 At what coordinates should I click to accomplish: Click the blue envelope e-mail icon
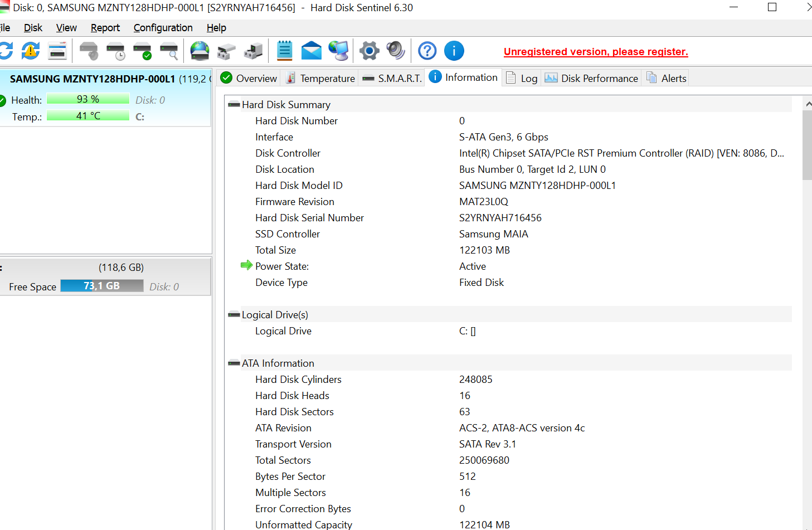click(x=312, y=51)
